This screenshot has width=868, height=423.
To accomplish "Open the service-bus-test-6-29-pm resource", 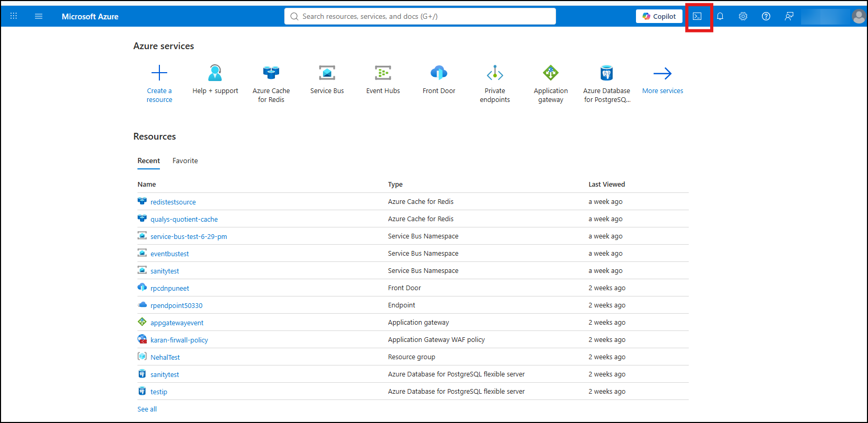I will [189, 236].
